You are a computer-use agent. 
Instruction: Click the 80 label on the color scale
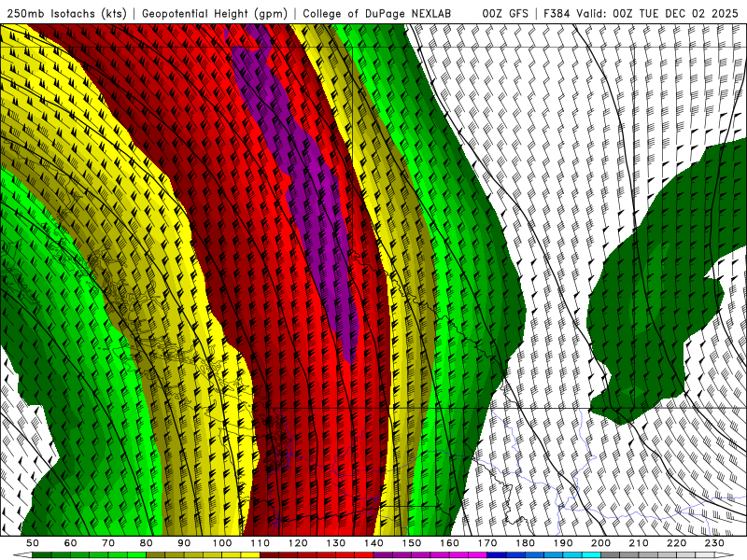[x=147, y=543]
